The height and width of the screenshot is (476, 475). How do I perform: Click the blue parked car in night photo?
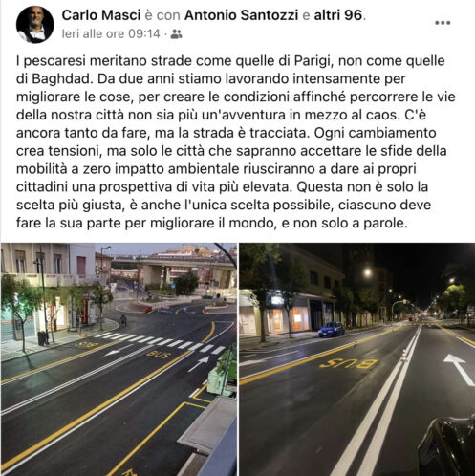coord(332,329)
